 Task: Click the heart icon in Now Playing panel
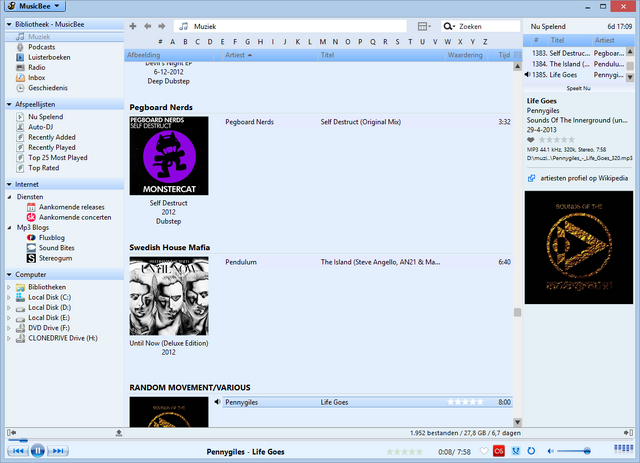531,140
